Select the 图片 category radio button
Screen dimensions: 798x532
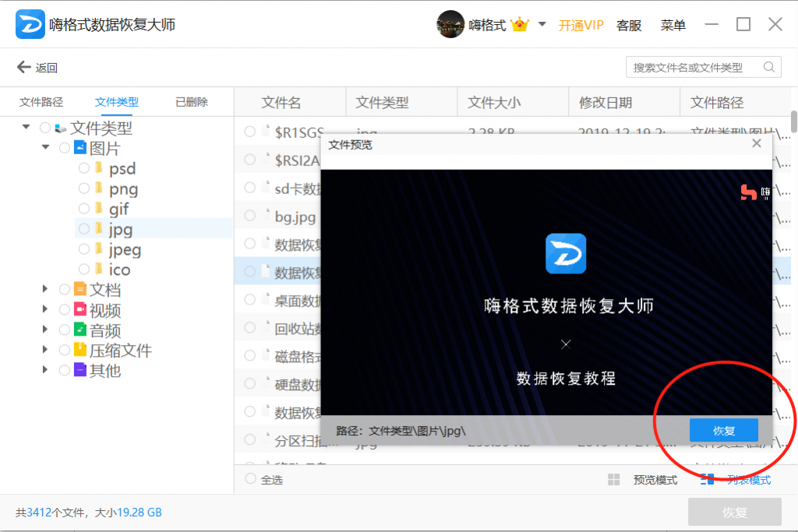pyautogui.click(x=65, y=148)
